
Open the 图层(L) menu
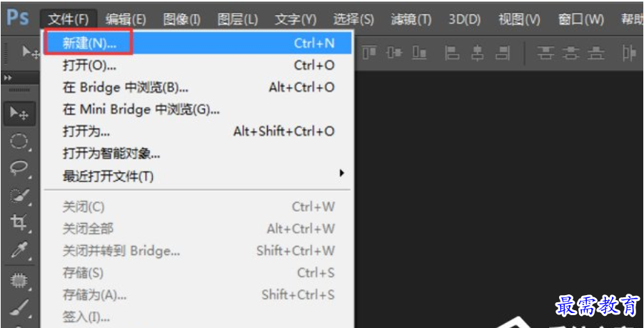(237, 19)
